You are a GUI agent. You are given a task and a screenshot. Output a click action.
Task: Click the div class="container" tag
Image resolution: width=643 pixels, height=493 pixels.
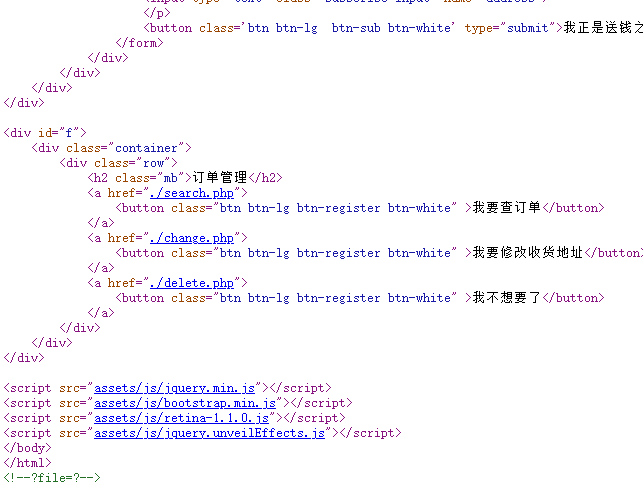111,148
